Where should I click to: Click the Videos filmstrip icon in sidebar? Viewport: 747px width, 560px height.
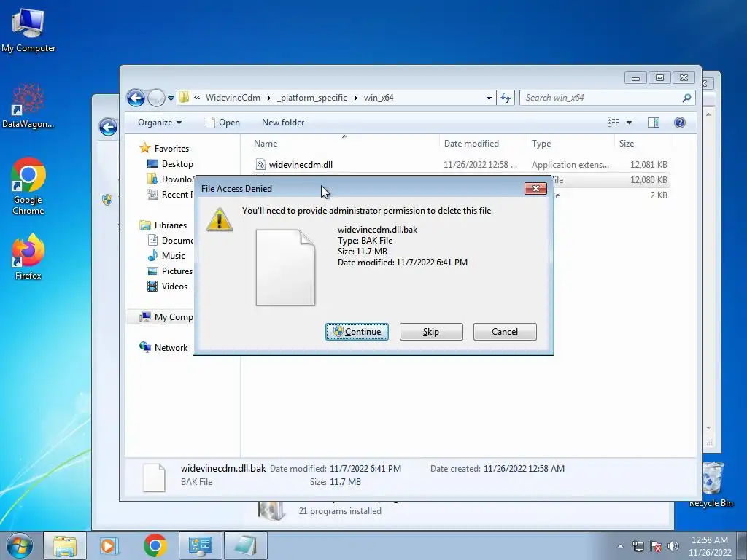click(x=152, y=286)
